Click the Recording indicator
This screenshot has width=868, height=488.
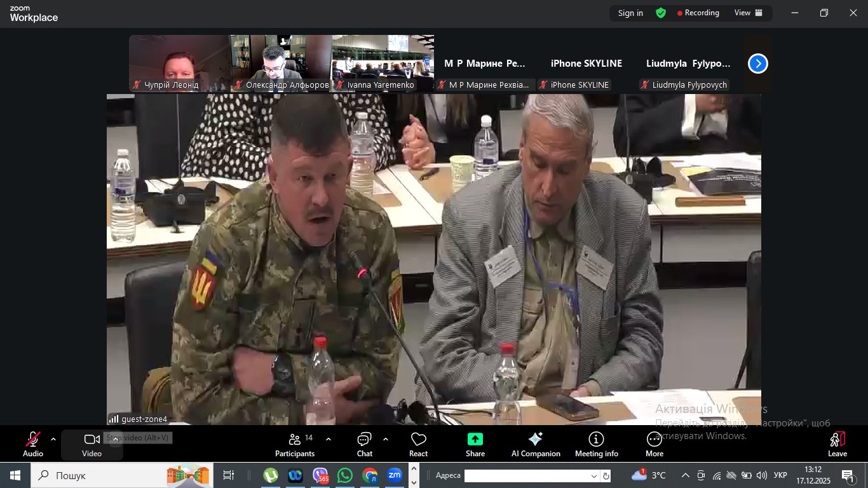(698, 13)
